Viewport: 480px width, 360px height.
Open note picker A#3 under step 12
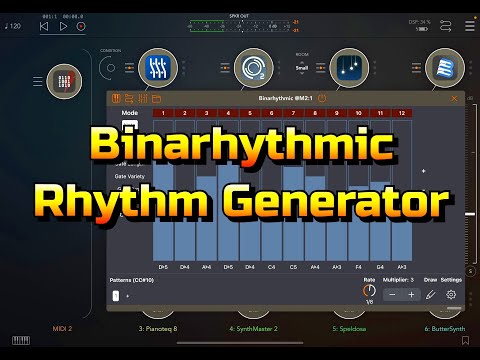(402, 267)
